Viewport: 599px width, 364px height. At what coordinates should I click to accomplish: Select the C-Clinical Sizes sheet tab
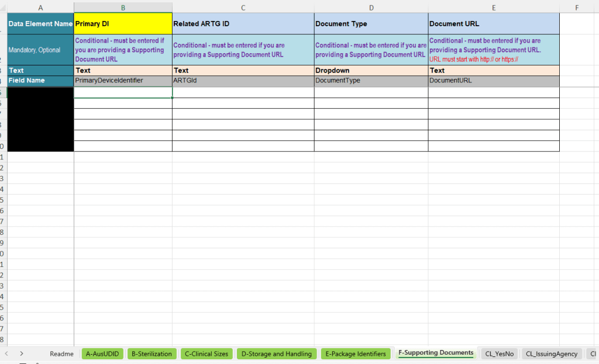(206, 353)
